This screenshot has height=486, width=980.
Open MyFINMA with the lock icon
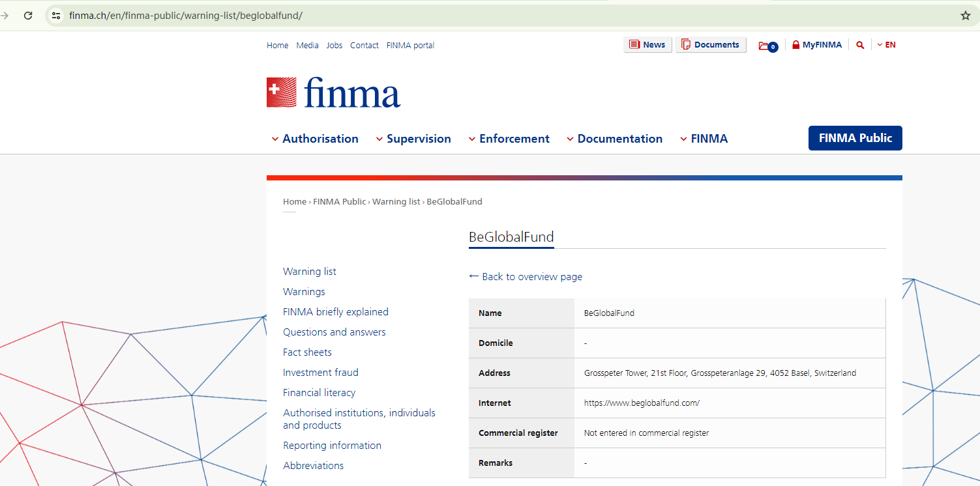click(816, 45)
